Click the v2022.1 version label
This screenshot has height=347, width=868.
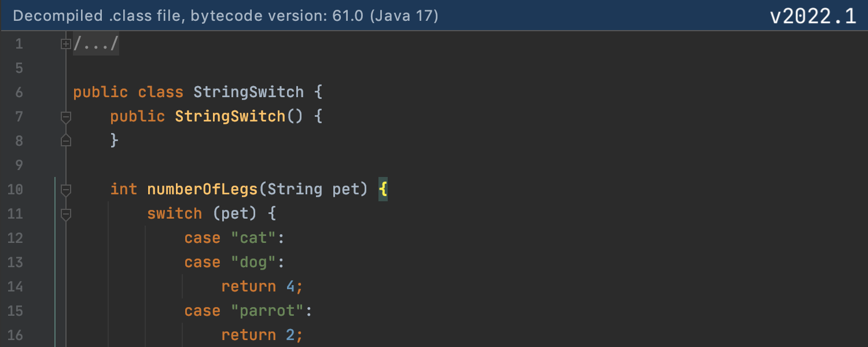(x=812, y=16)
